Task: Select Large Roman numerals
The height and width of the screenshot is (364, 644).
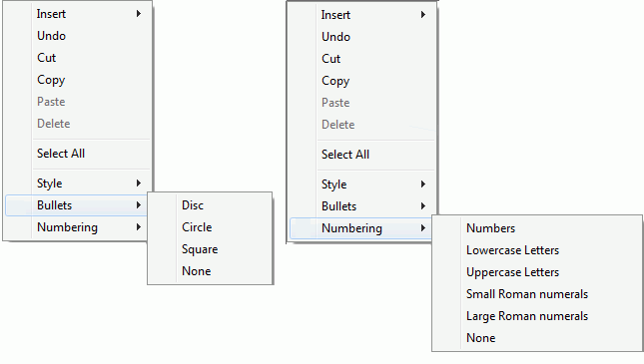Action: point(537,316)
